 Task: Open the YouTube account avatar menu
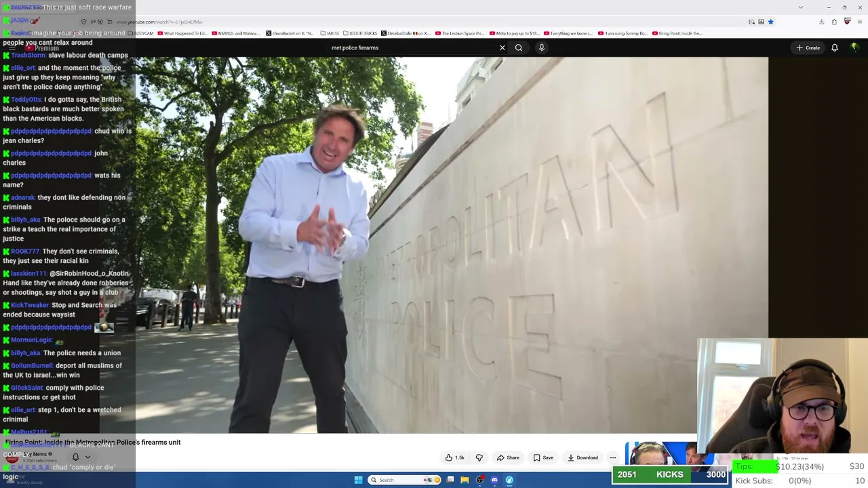point(854,47)
